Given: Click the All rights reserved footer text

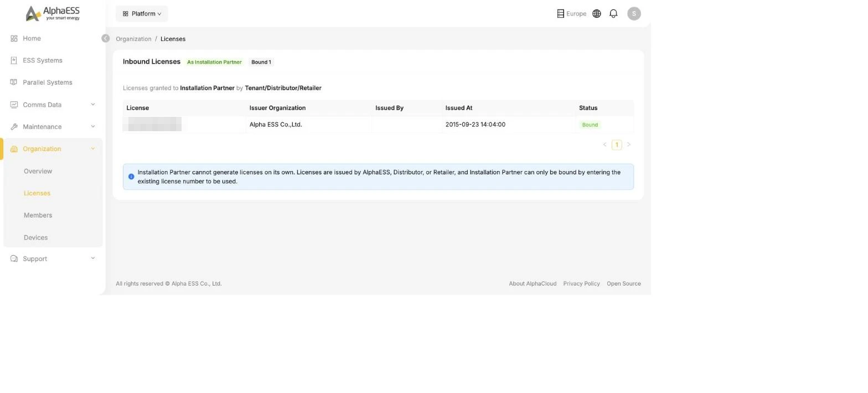Looking at the screenshot, I should [x=169, y=283].
